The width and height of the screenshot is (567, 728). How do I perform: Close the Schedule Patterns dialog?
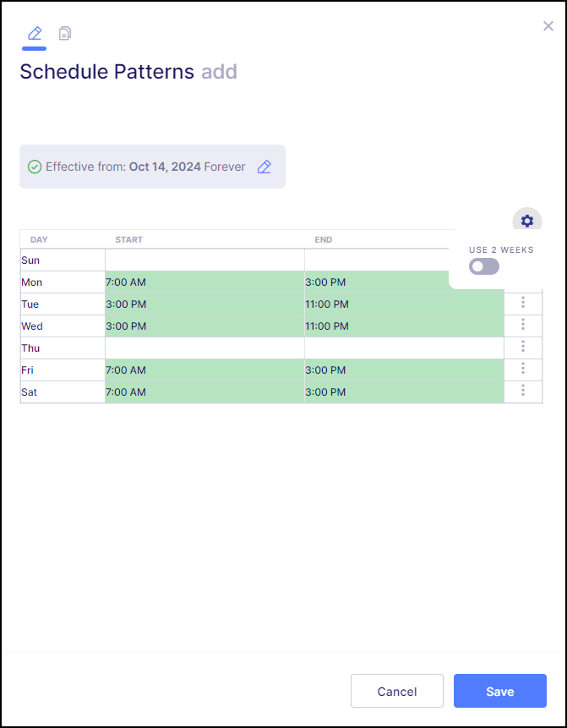point(548,26)
